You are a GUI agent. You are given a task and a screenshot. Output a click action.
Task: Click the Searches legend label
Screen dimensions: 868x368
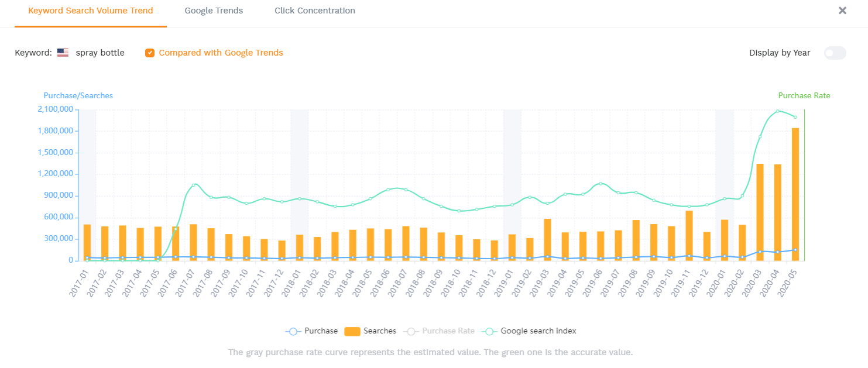[380, 331]
